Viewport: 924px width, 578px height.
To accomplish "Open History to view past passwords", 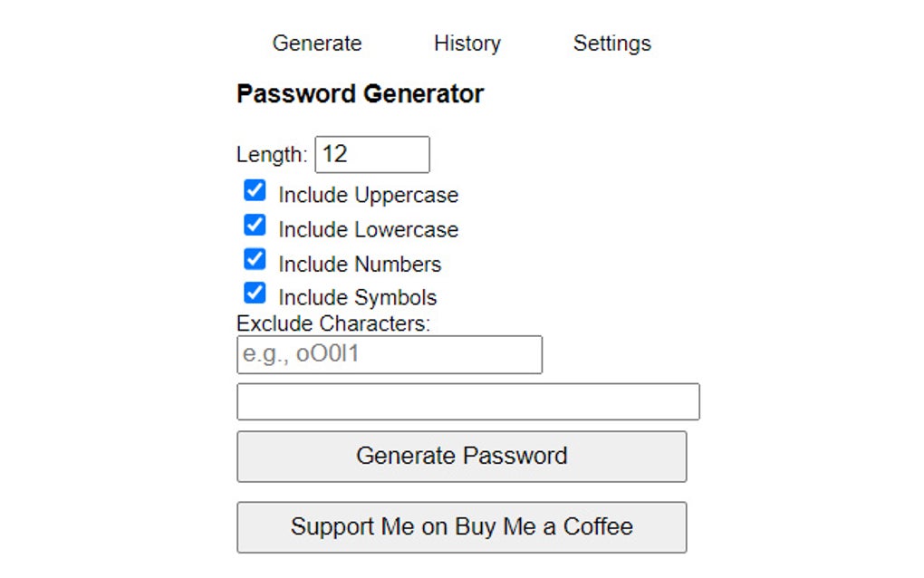I will point(467,43).
